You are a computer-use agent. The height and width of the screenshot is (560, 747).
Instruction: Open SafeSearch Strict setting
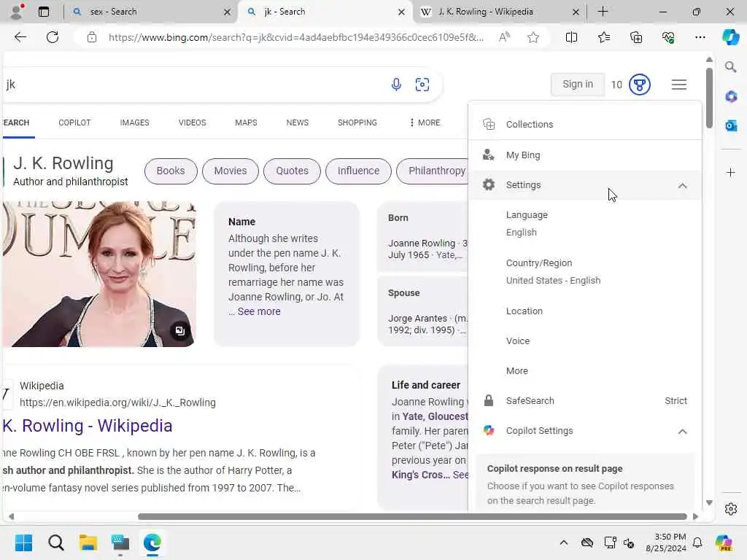pyautogui.click(x=585, y=401)
